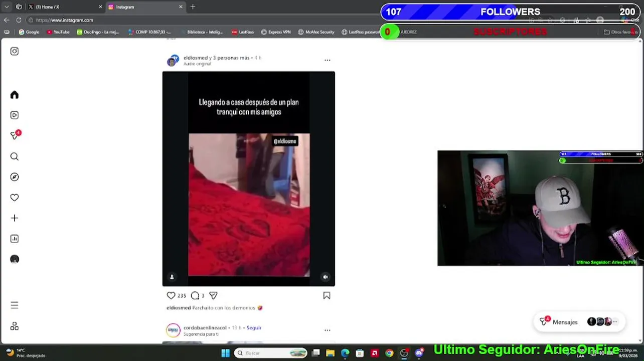
Task: Open Task View in taskbar
Action: (x=316, y=353)
